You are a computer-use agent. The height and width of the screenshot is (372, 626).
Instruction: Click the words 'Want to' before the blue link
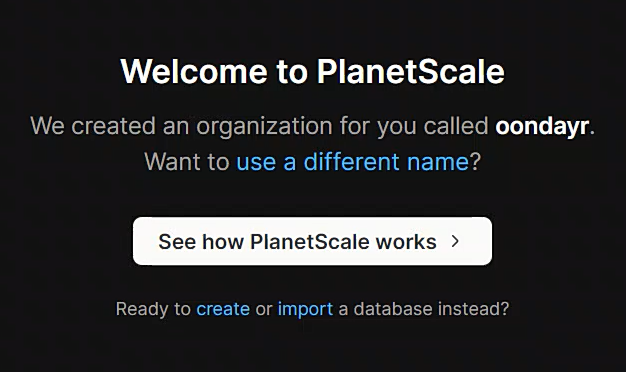(x=187, y=162)
